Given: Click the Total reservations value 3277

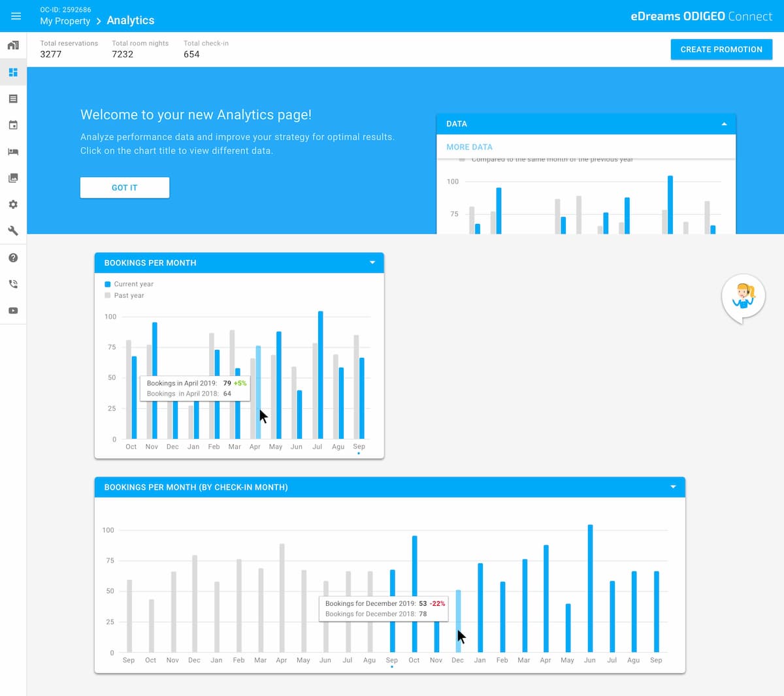Looking at the screenshot, I should (x=51, y=54).
